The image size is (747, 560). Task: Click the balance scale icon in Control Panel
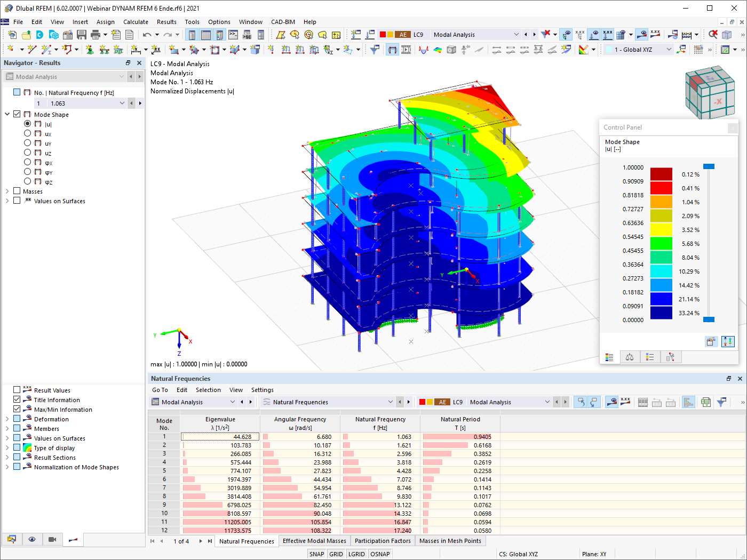tap(630, 357)
